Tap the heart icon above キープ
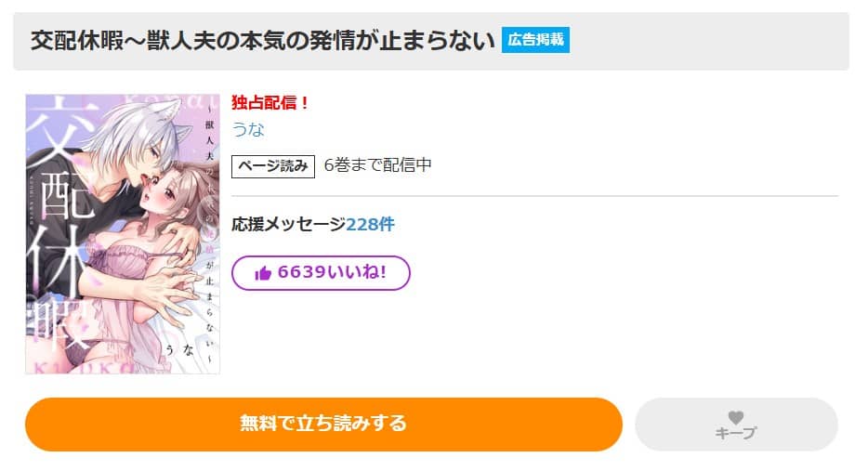This screenshot has width=868, height=471. coord(736,417)
